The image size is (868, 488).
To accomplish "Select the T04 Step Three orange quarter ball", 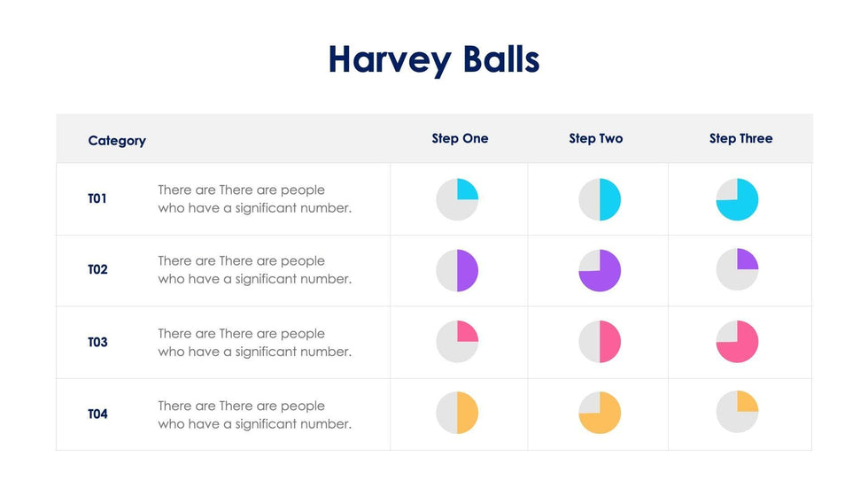I will click(737, 413).
